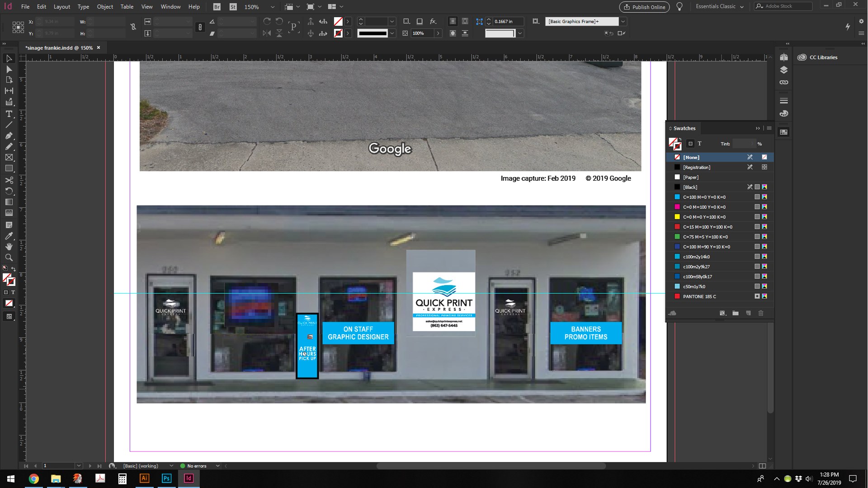This screenshot has height=488, width=868.
Task: Open the zoom level dropdown at 150%
Action: 272,7
